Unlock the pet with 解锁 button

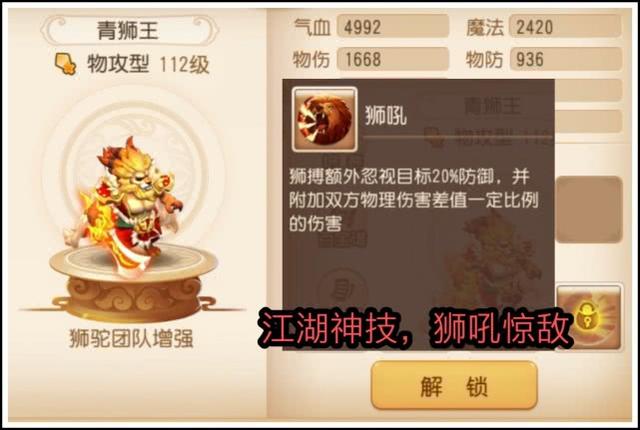coord(454,385)
